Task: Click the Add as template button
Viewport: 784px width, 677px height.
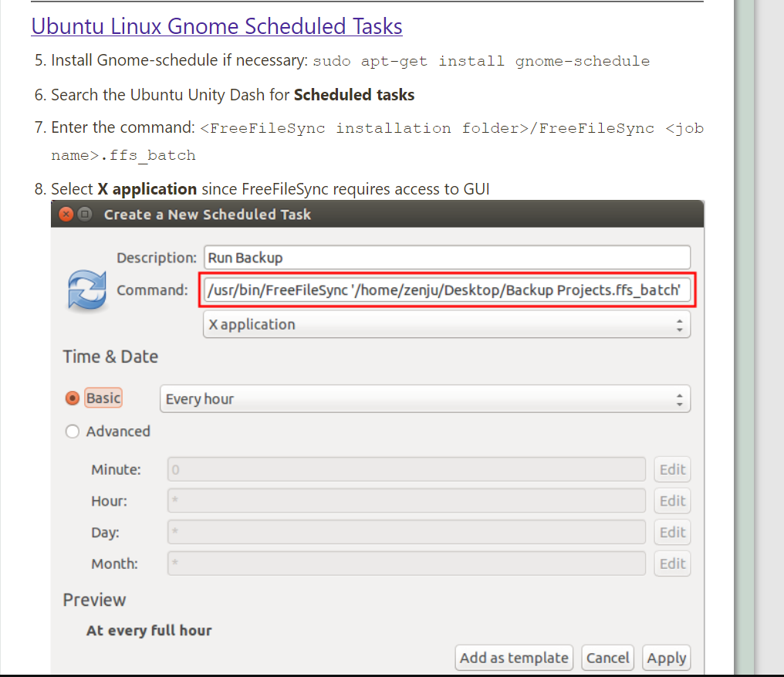Action: 514,658
